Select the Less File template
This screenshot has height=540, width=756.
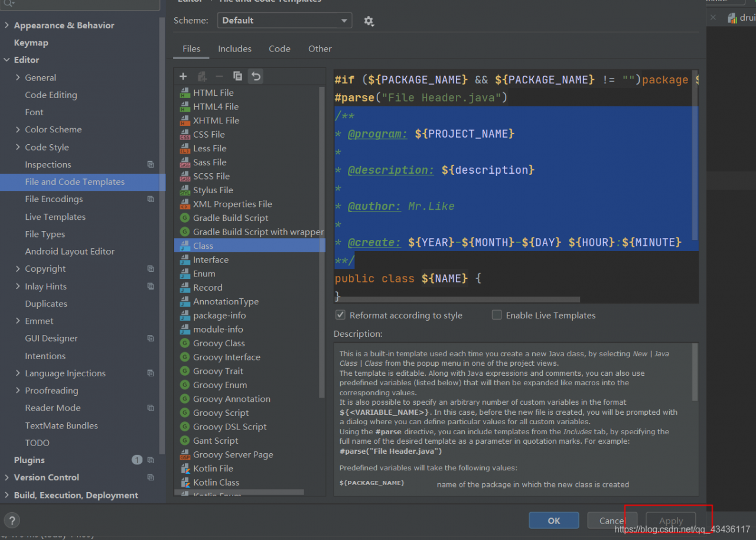tap(210, 148)
